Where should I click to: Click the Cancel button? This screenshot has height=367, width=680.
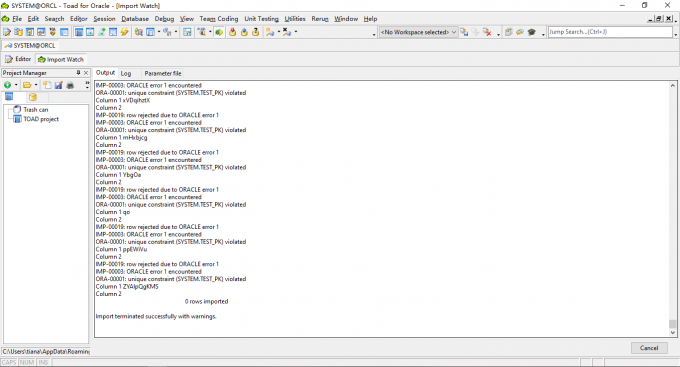pos(649,348)
